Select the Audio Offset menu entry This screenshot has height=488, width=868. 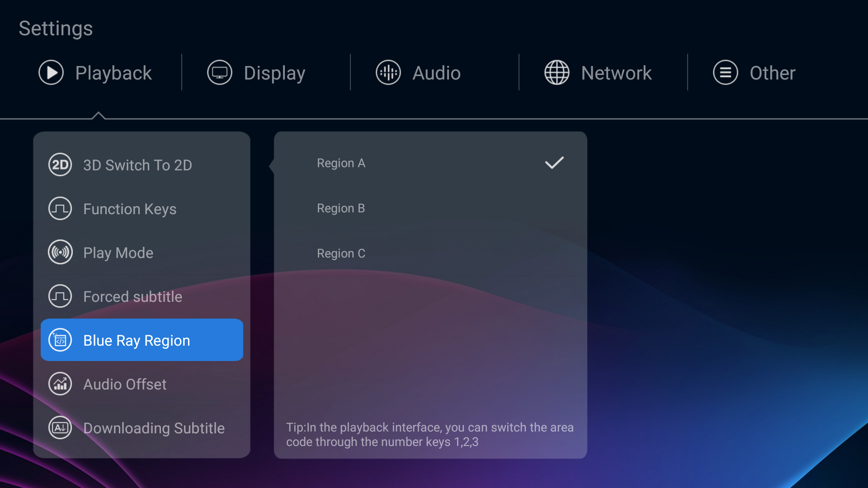tap(125, 384)
